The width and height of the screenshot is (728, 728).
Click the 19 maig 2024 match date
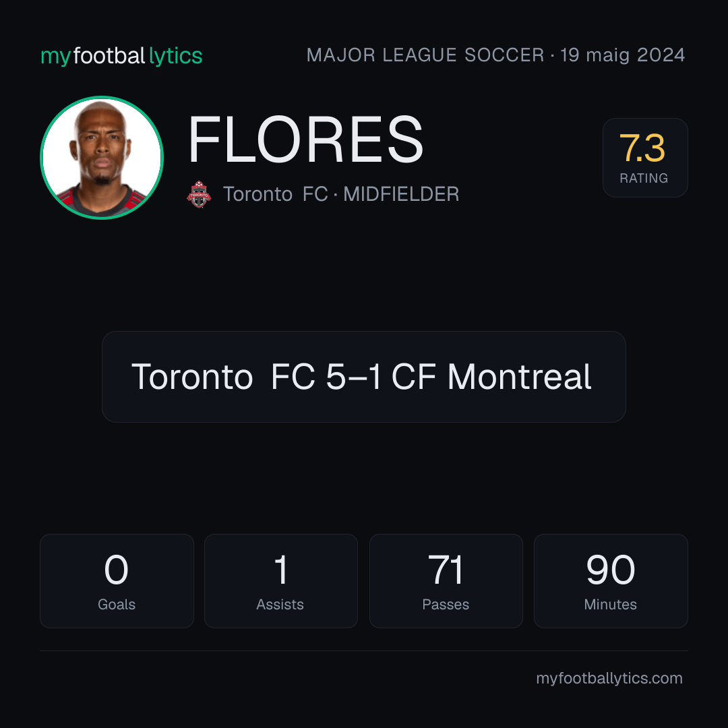click(x=622, y=55)
